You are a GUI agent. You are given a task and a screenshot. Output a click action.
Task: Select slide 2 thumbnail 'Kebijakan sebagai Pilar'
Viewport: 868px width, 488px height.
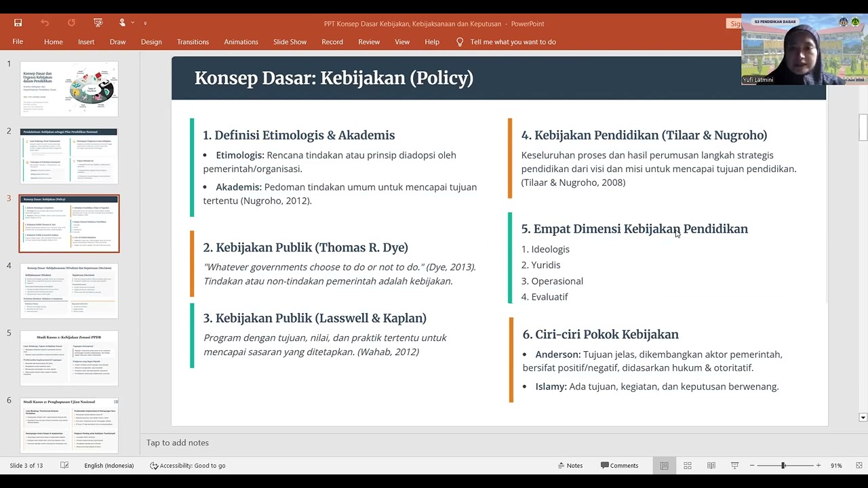click(69, 156)
